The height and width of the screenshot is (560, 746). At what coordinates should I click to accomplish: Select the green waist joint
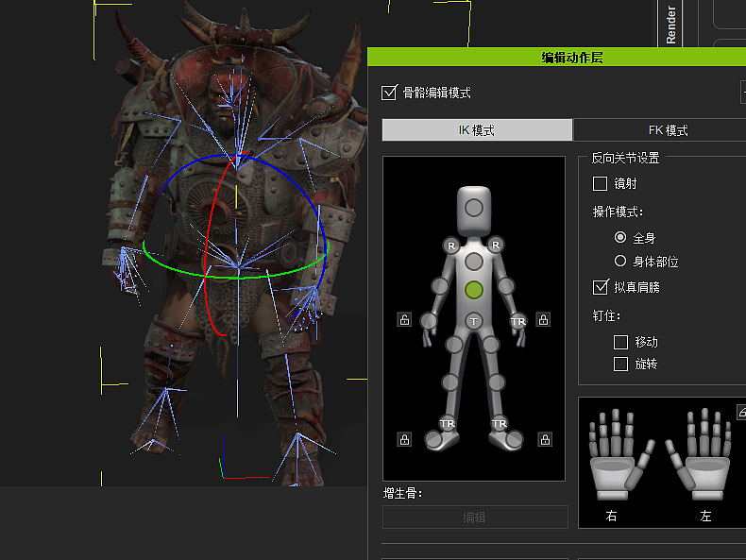click(x=473, y=290)
